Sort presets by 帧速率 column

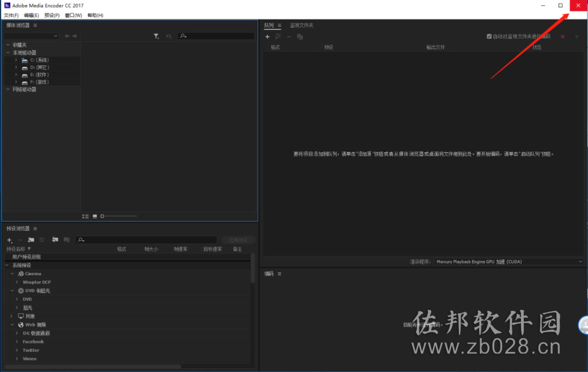181,249
